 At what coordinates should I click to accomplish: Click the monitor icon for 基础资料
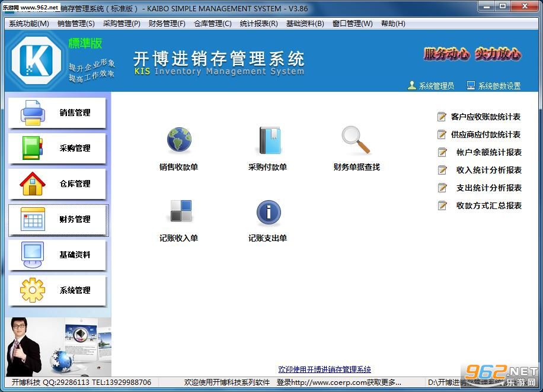tap(33, 255)
